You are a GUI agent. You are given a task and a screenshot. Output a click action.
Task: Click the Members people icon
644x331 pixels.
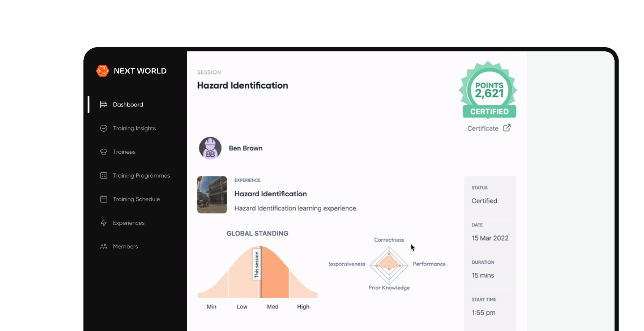coord(104,247)
